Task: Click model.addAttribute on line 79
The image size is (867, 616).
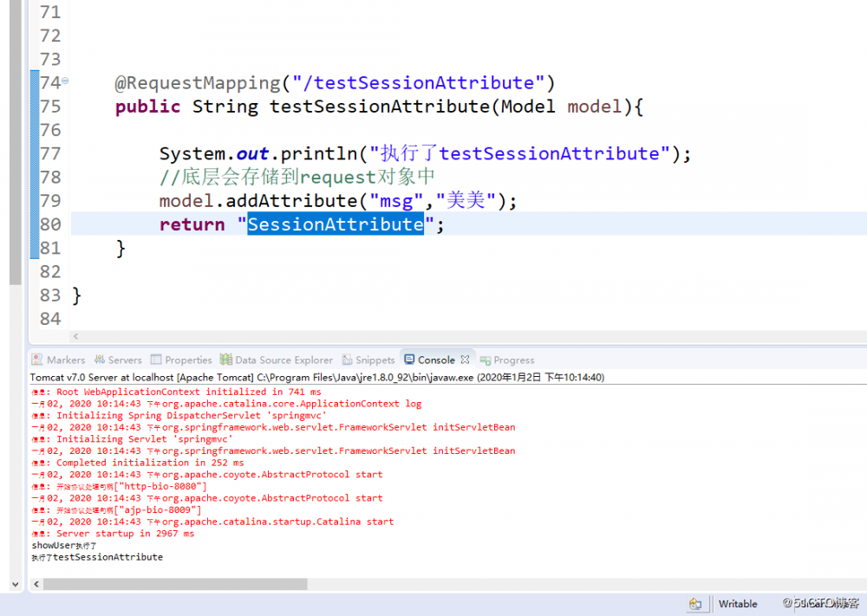Action: 258,200
